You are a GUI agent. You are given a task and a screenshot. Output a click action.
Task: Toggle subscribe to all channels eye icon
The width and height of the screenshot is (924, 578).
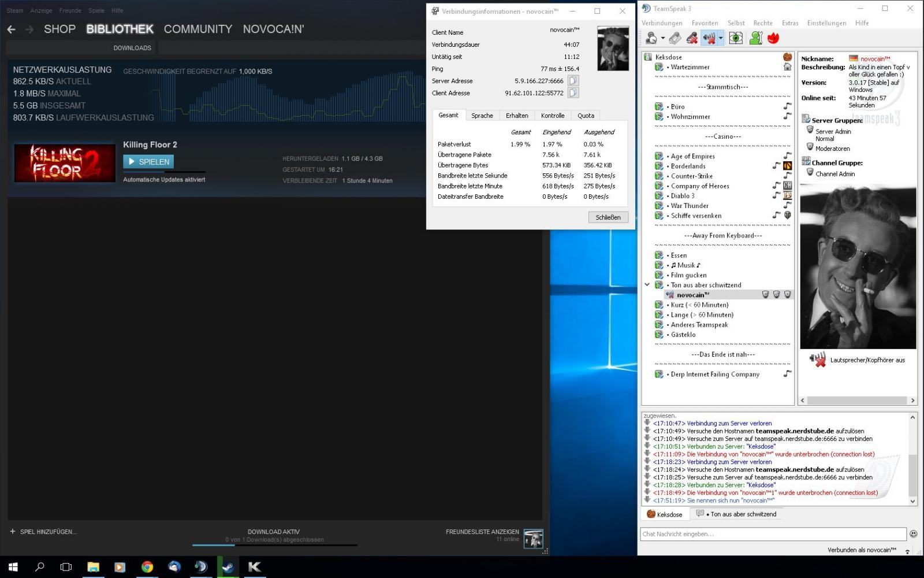736,38
